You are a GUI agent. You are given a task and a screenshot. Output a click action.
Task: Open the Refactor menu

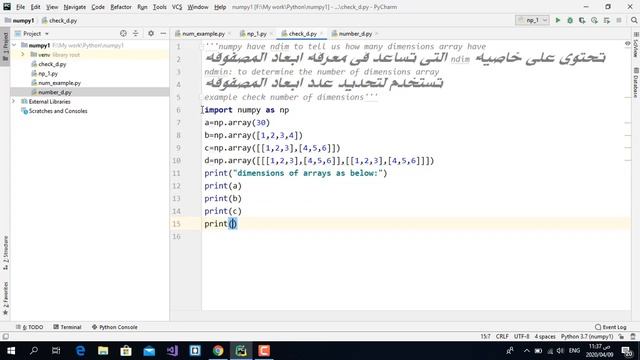pyautogui.click(x=121, y=7)
